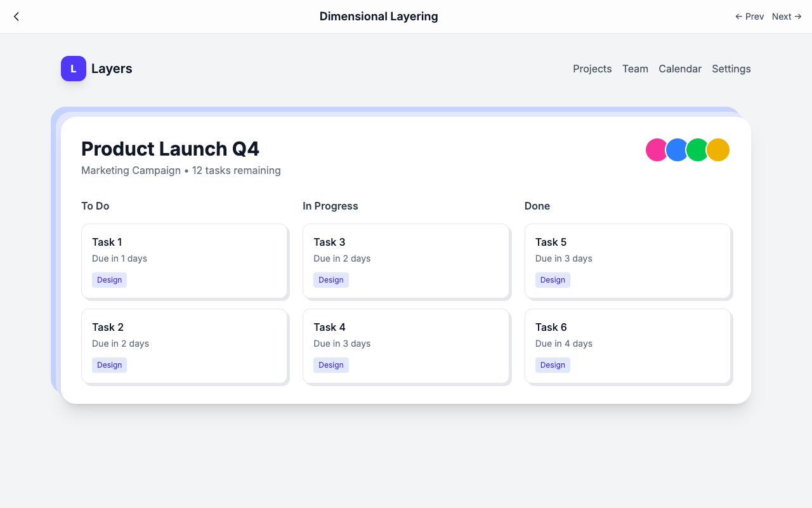This screenshot has height=508, width=812.
Task: Open the Team menu item
Action: 635,69
